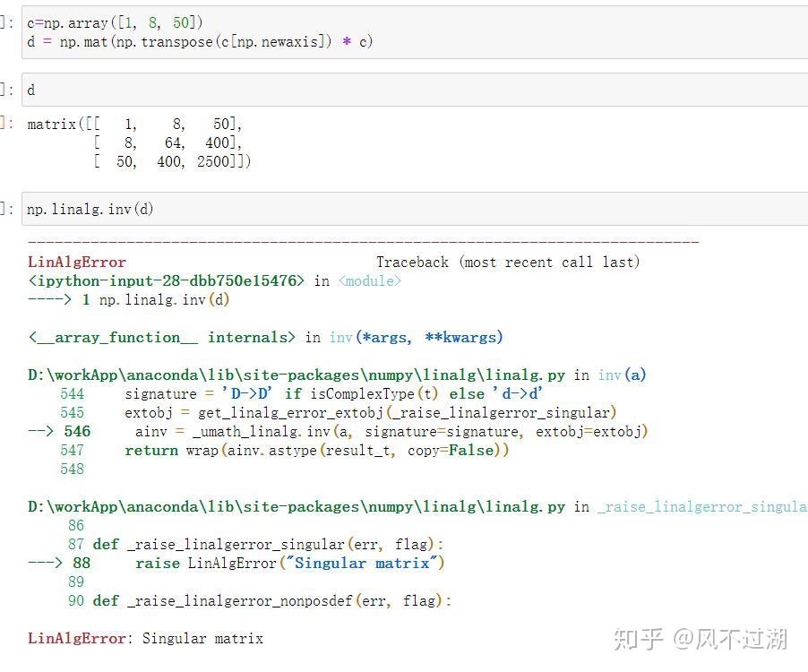Image resolution: width=808 pixels, height=672 pixels.
Task: Click line 88 raise LinAlgError statement
Action: point(236,564)
